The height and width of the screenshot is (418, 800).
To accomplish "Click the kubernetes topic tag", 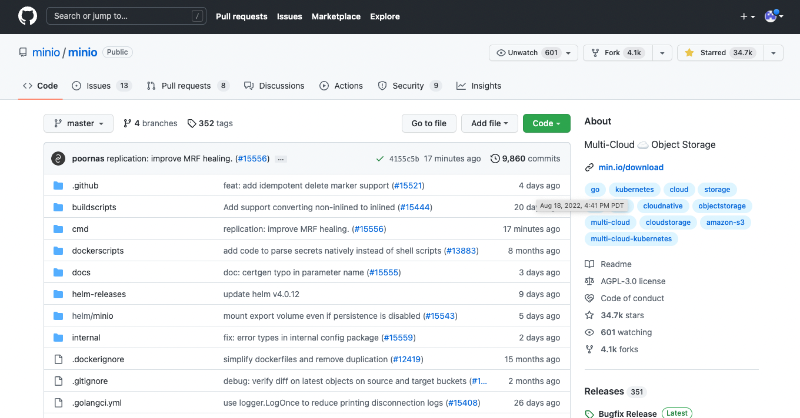I will (x=634, y=189).
